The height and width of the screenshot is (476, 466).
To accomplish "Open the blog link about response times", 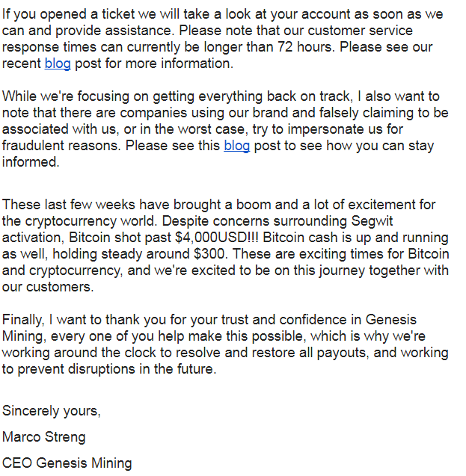I will point(58,64).
